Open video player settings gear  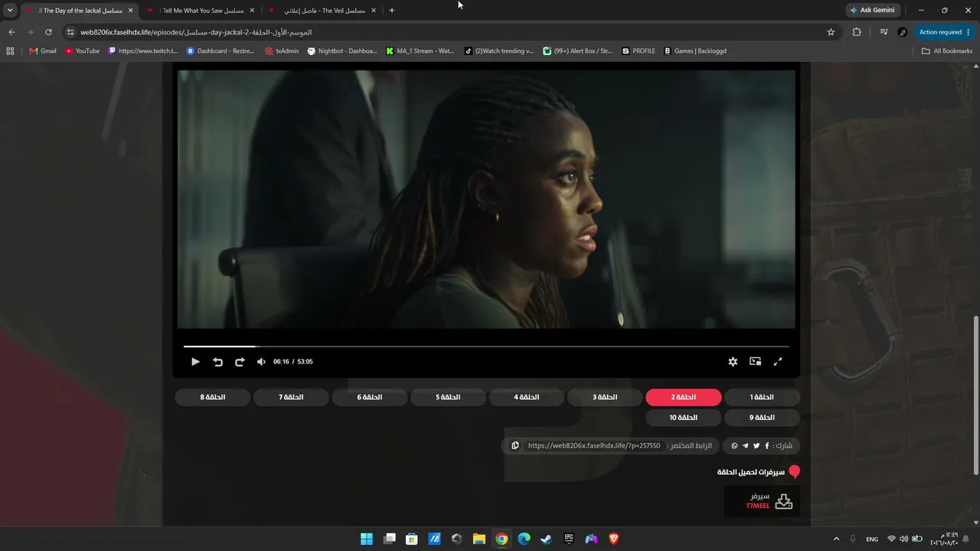[x=733, y=362]
